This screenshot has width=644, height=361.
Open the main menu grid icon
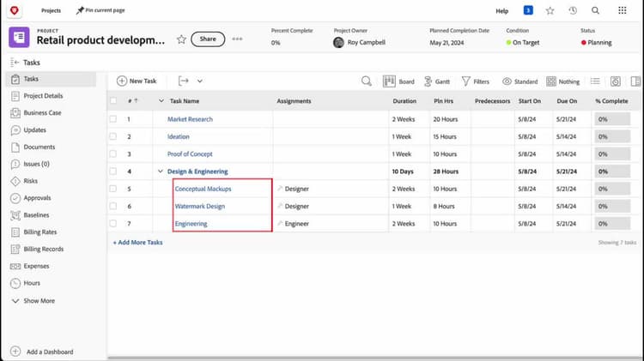click(x=623, y=10)
